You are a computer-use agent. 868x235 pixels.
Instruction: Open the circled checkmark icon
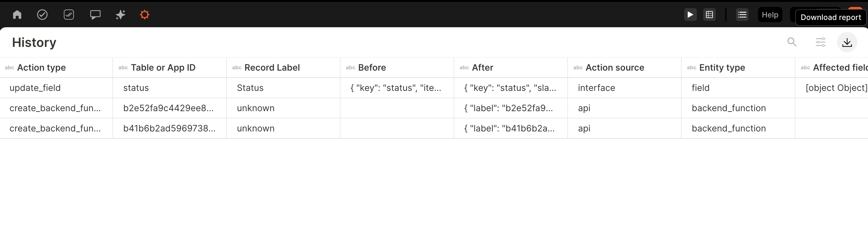pyautogui.click(x=42, y=15)
